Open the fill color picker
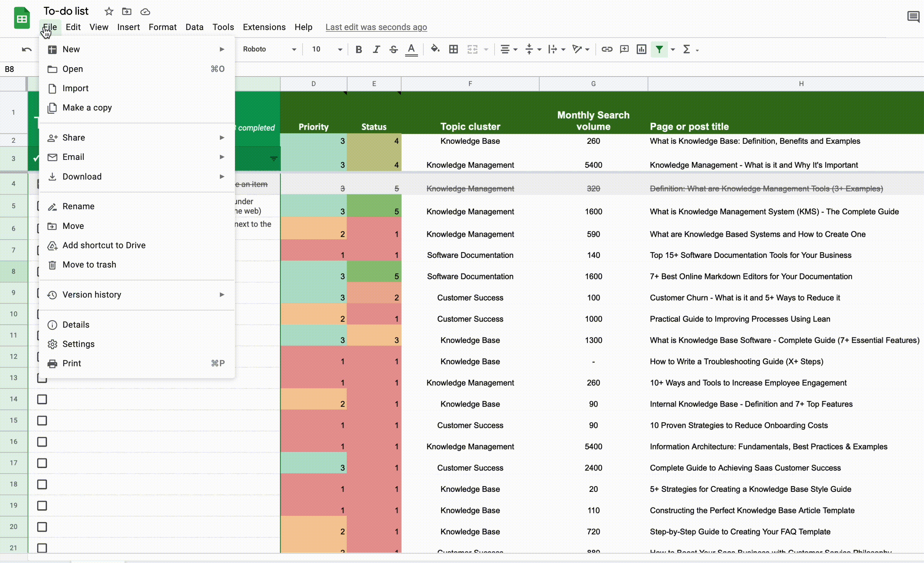The width and height of the screenshot is (924, 563). point(434,49)
